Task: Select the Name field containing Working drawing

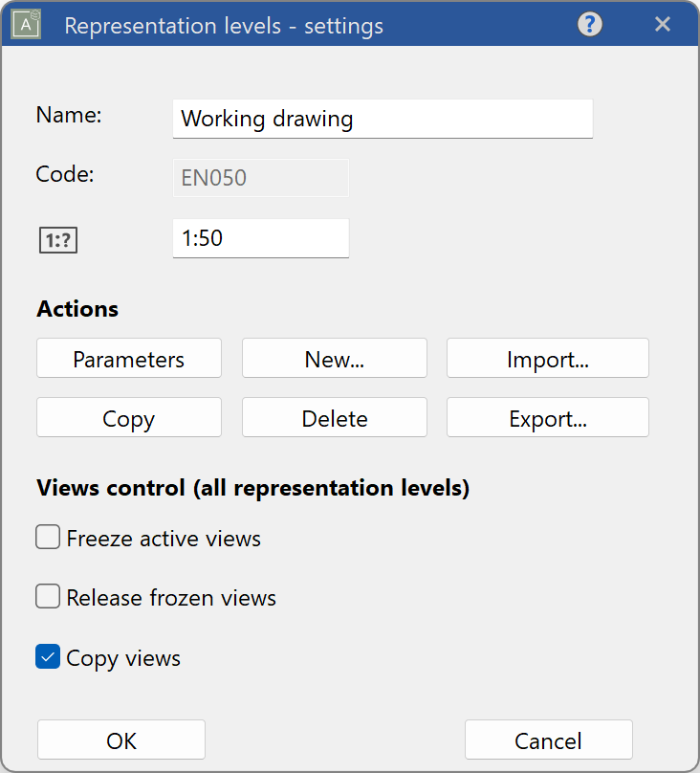Action: point(383,119)
